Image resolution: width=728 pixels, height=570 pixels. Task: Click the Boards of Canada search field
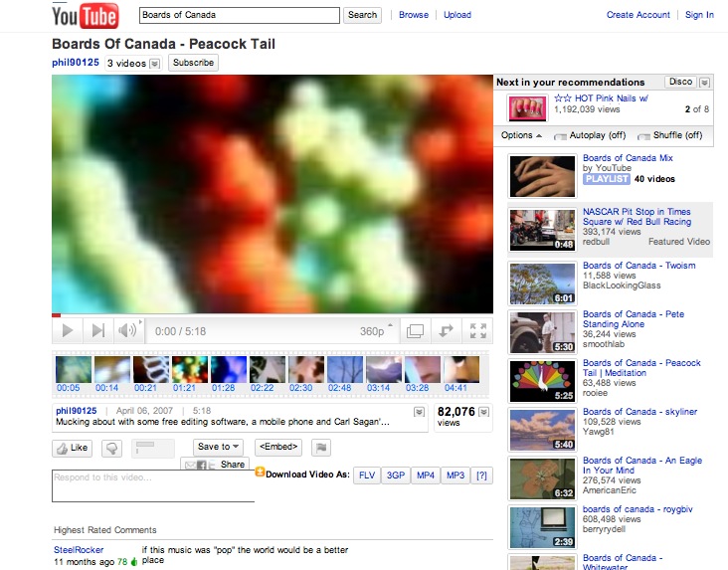tap(240, 15)
